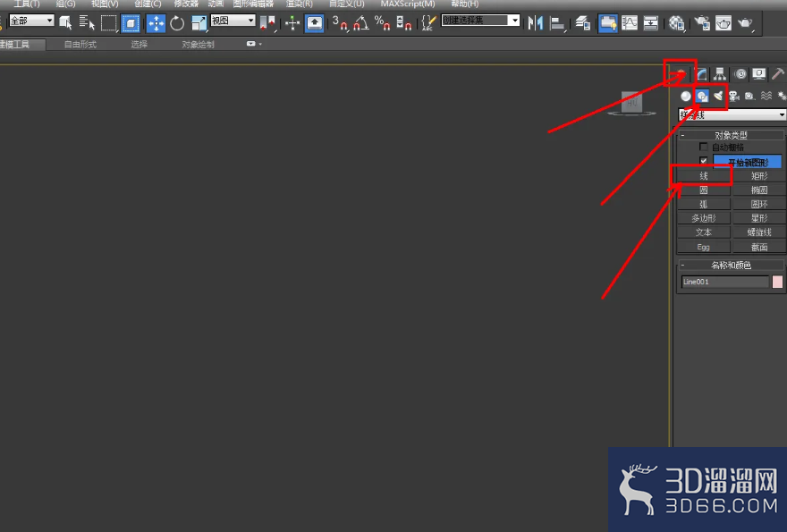Viewport: 787px width, 532px height.
Task: Open the 组(G) menu
Action: 65,4
